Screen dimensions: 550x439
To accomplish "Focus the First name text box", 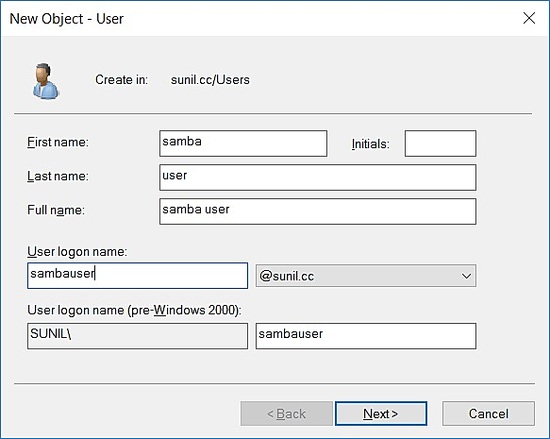I will click(x=243, y=143).
